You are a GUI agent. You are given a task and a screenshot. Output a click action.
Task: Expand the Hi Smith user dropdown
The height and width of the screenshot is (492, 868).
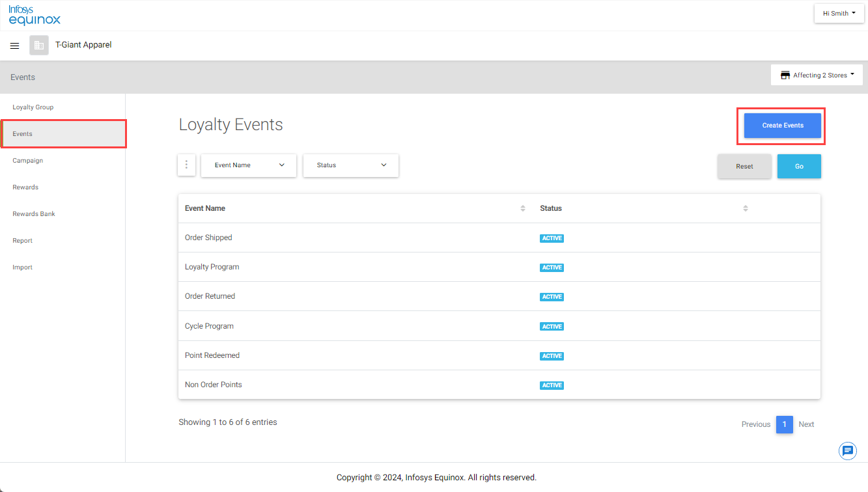[x=839, y=13]
